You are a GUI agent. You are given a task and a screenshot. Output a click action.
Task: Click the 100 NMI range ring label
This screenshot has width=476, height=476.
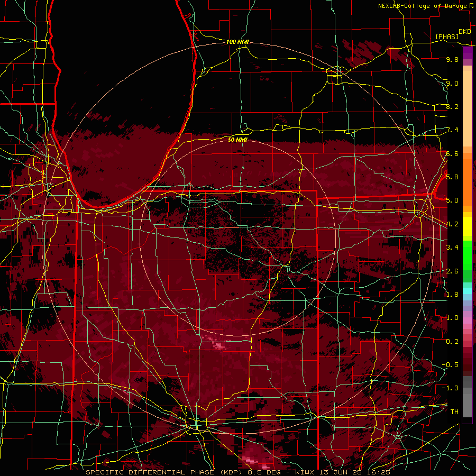237,42
